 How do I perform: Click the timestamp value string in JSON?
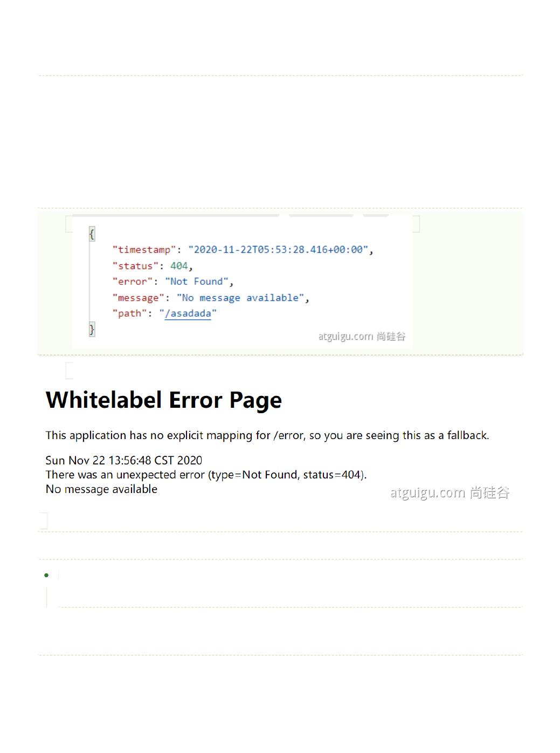pyautogui.click(x=278, y=250)
